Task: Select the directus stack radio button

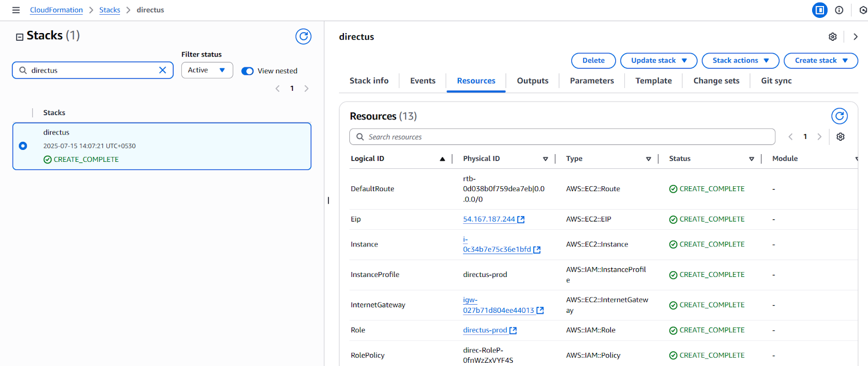Action: pyautogui.click(x=23, y=146)
